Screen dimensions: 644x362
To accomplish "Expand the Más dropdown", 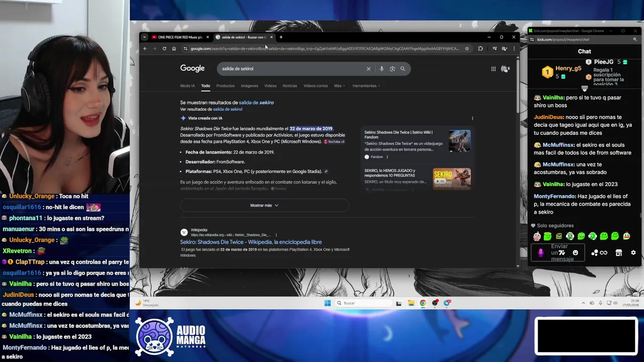I will click(340, 86).
